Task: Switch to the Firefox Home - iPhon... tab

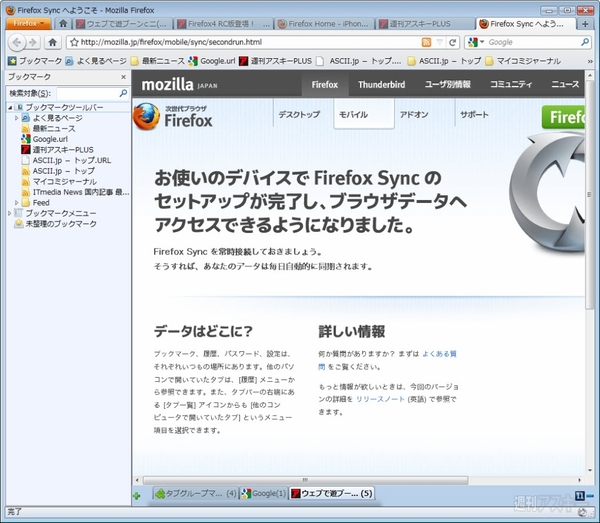Action: coord(324,24)
